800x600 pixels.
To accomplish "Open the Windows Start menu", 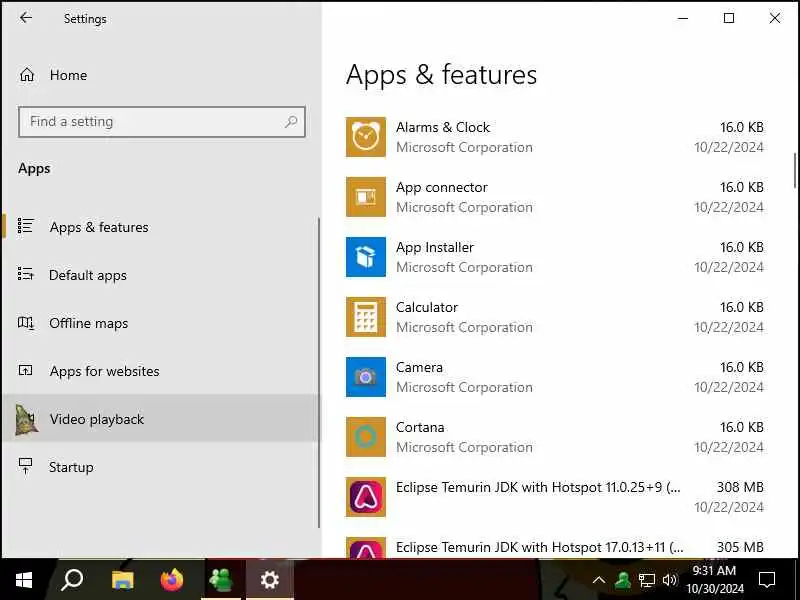I will pyautogui.click(x=24, y=580).
